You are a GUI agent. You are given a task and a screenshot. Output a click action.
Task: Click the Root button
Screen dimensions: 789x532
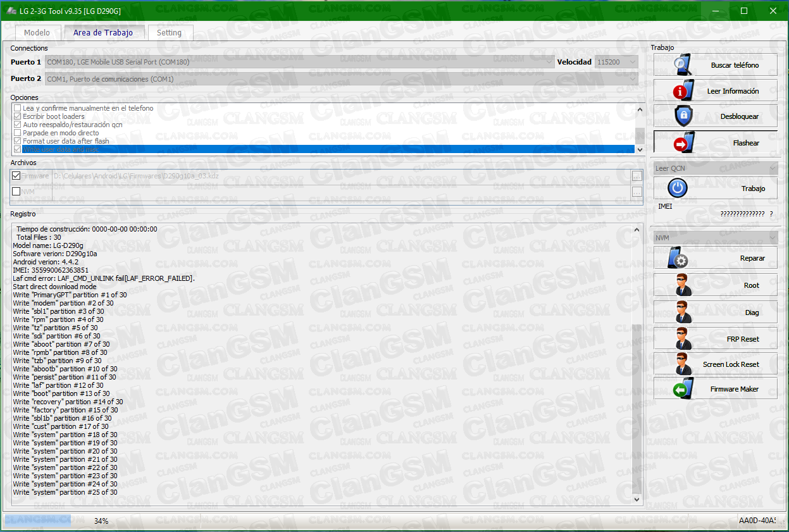tap(715, 285)
